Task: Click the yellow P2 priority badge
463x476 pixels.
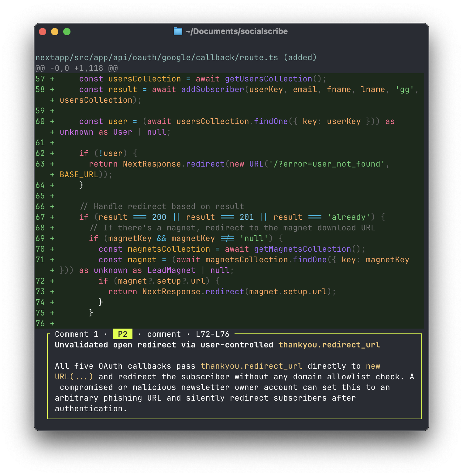Action: 123,334
